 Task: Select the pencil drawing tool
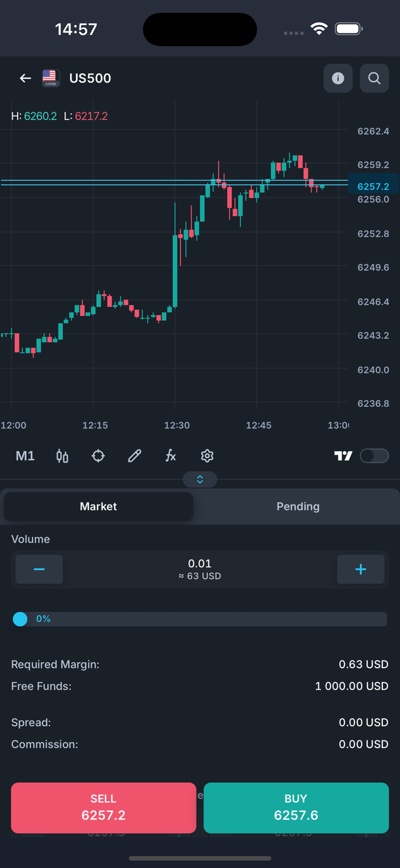[134, 456]
